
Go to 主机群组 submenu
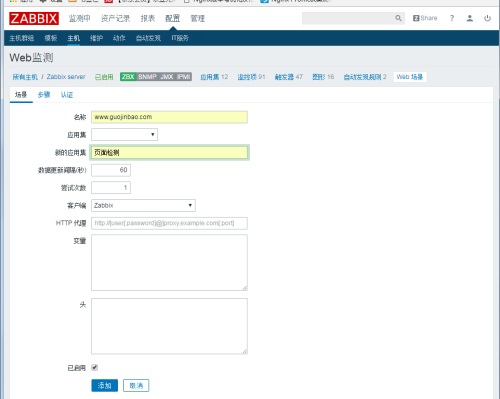click(22, 38)
